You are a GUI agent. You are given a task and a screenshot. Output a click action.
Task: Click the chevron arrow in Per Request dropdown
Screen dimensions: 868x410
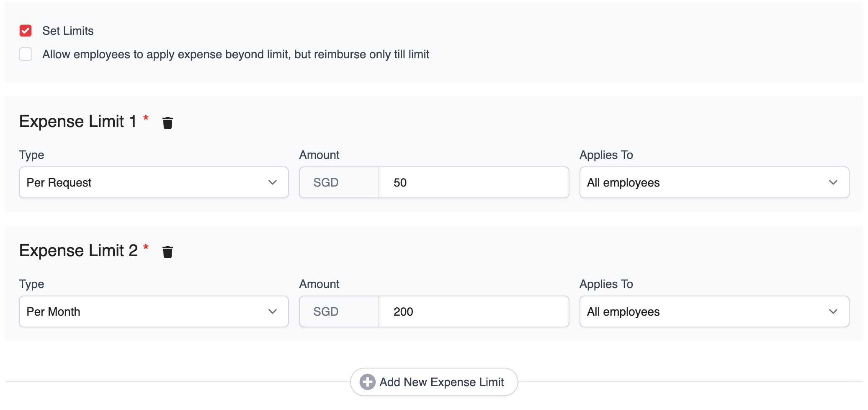click(x=273, y=183)
